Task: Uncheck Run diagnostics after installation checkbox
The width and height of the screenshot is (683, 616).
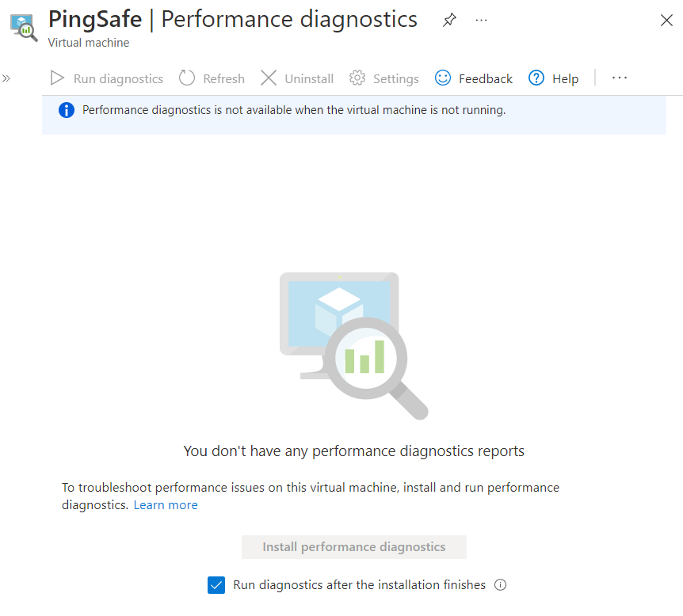Action: tap(216, 585)
